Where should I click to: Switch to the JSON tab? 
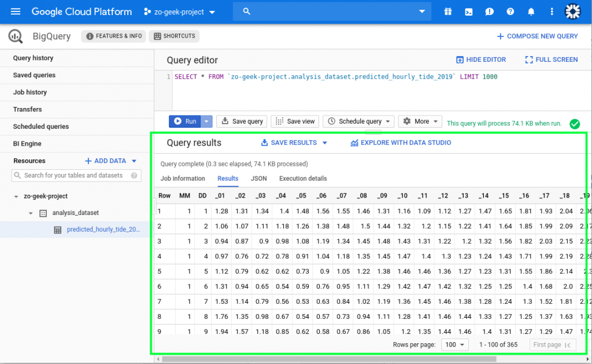pyautogui.click(x=258, y=179)
